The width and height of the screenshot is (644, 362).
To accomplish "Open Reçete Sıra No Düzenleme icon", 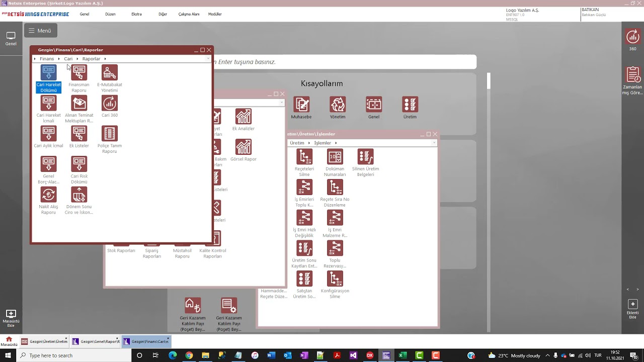I will coord(335,187).
